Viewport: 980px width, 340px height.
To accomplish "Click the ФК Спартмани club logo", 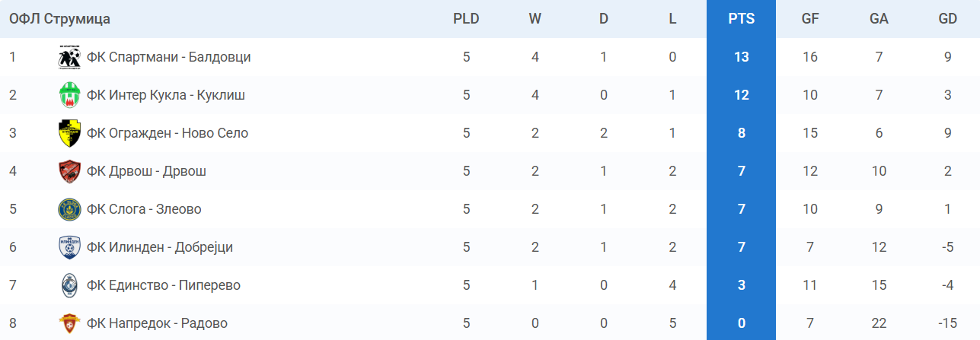I will pos(69,57).
